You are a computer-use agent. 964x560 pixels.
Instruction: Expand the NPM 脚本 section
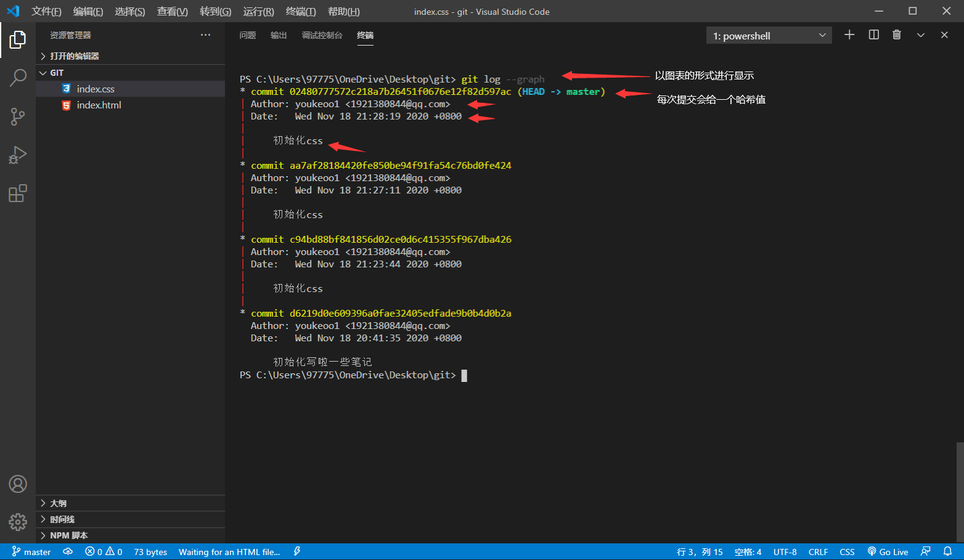[x=130, y=535]
